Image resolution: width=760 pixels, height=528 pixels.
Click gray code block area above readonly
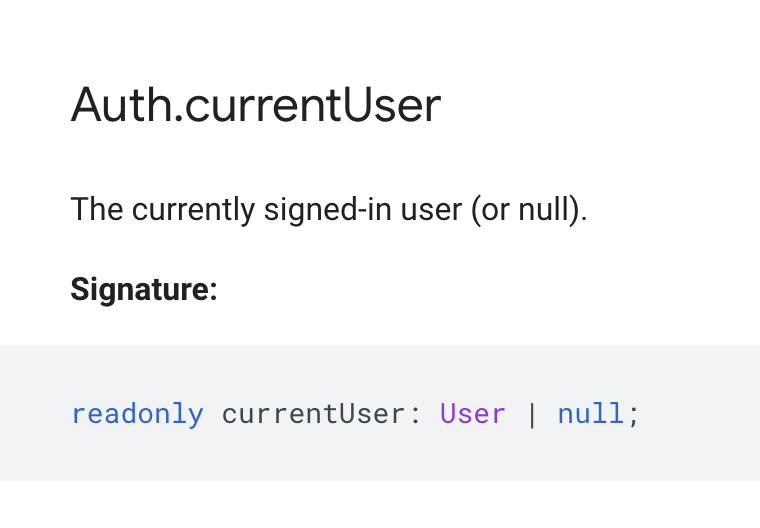[x=138, y=372]
